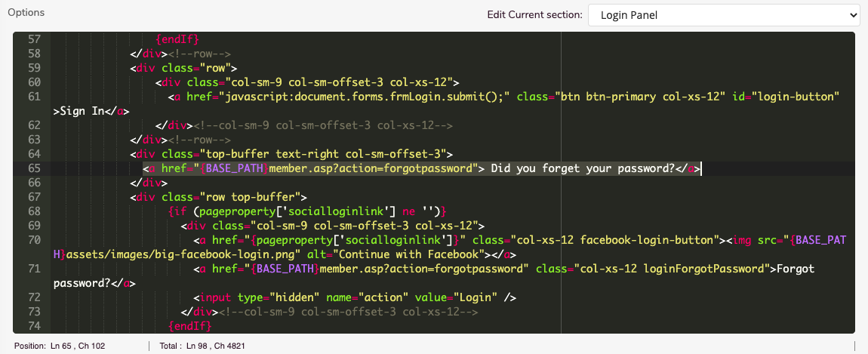Click 'Did you forget your password?' text

pyautogui.click(x=583, y=168)
